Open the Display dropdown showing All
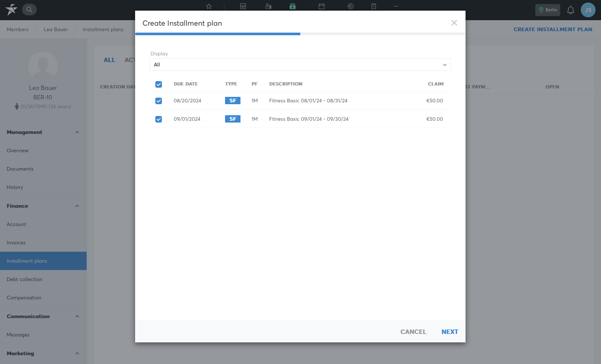This screenshot has height=364, width=601. pos(300,65)
